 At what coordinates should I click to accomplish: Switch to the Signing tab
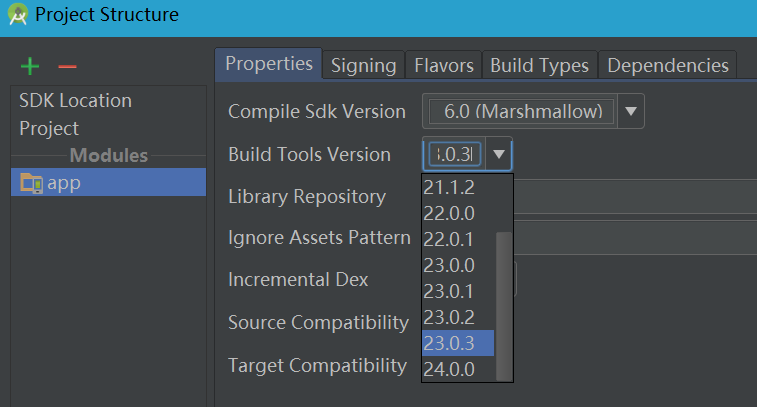pos(363,65)
